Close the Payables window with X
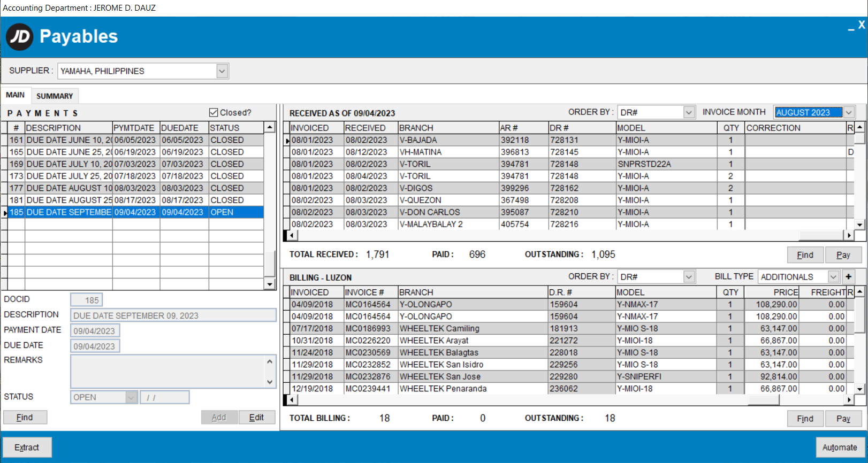Screen dimensions: 868x463 pyautogui.click(x=862, y=25)
